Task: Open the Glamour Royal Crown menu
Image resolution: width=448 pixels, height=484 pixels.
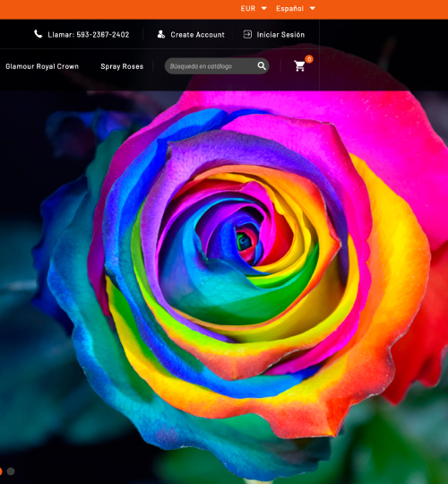Action: click(x=42, y=66)
